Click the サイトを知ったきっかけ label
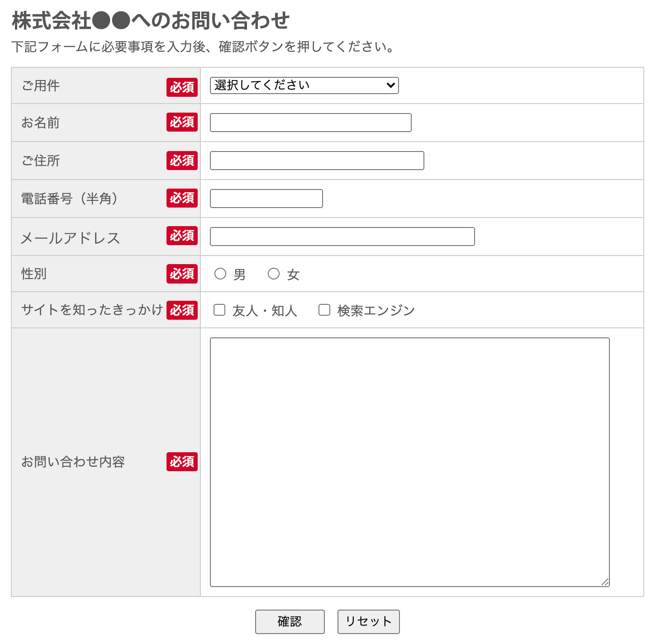 (x=92, y=310)
